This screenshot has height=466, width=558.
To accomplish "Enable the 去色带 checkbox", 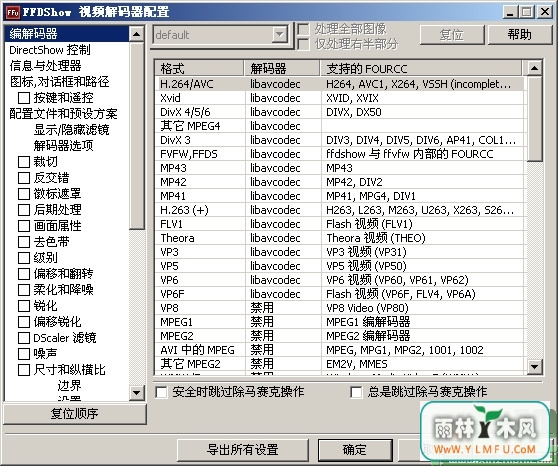I will click(x=24, y=242).
